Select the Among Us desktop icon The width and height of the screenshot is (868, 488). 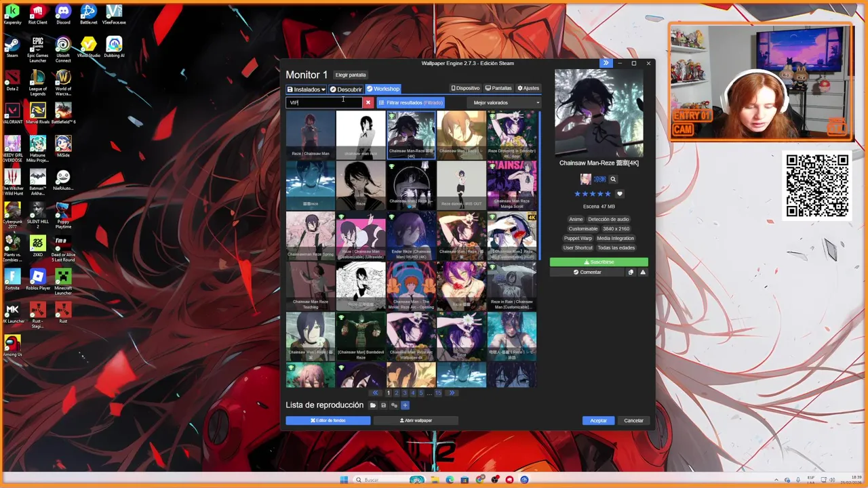pos(12,346)
